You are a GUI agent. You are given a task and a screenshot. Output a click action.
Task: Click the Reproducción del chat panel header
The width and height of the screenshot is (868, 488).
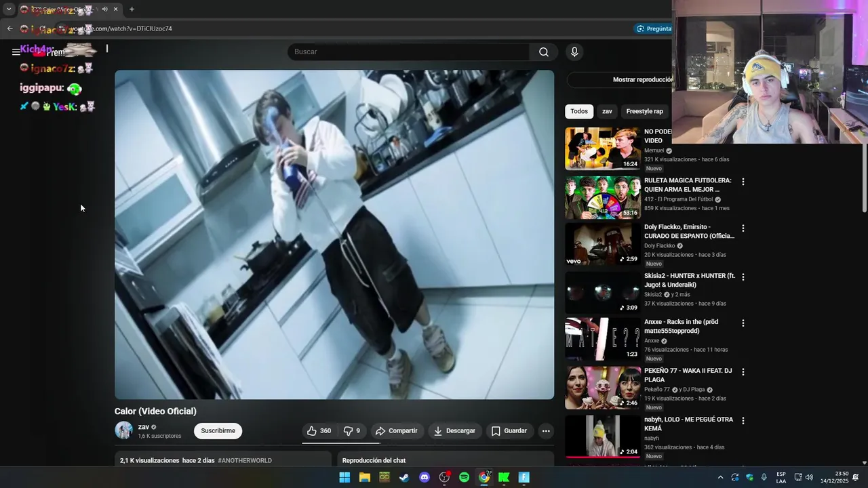[374, 461]
